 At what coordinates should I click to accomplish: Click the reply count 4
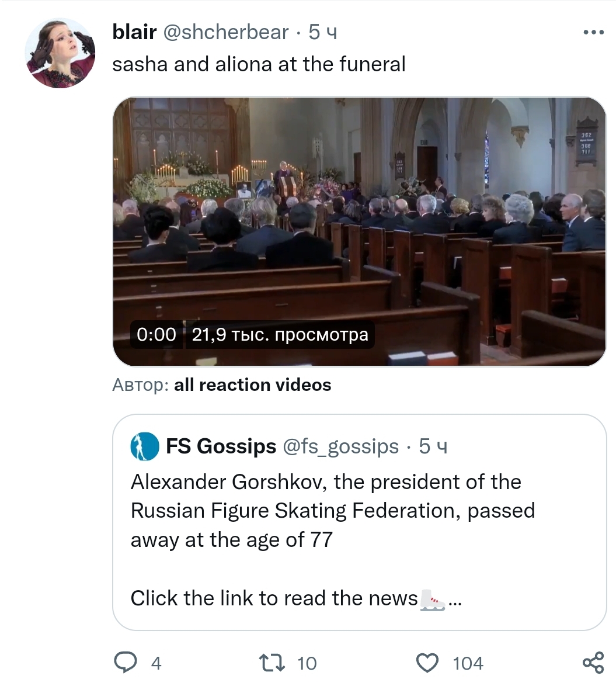point(156,663)
